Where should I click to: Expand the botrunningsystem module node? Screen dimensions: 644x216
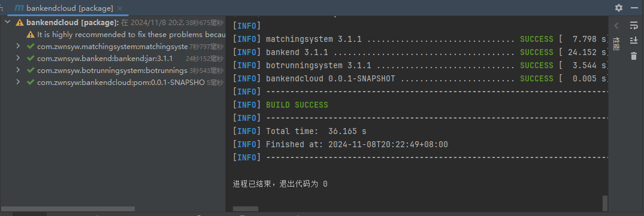pos(18,70)
